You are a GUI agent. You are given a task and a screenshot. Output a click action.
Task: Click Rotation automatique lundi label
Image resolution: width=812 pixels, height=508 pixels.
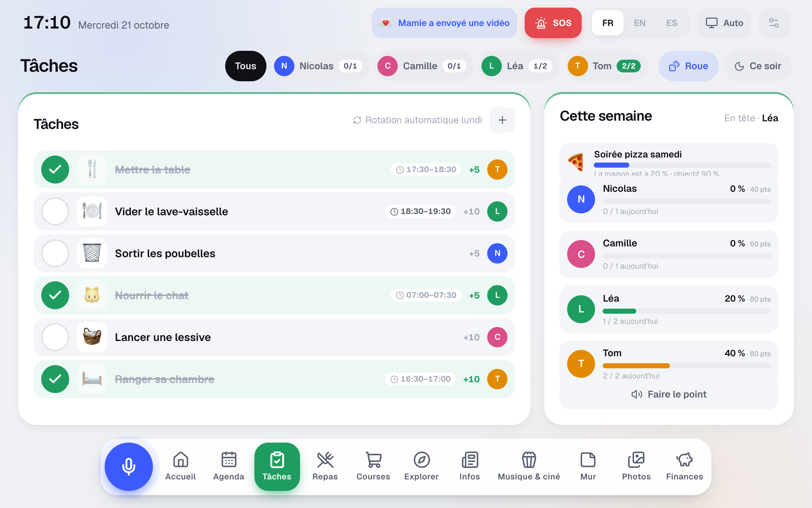[x=417, y=120]
